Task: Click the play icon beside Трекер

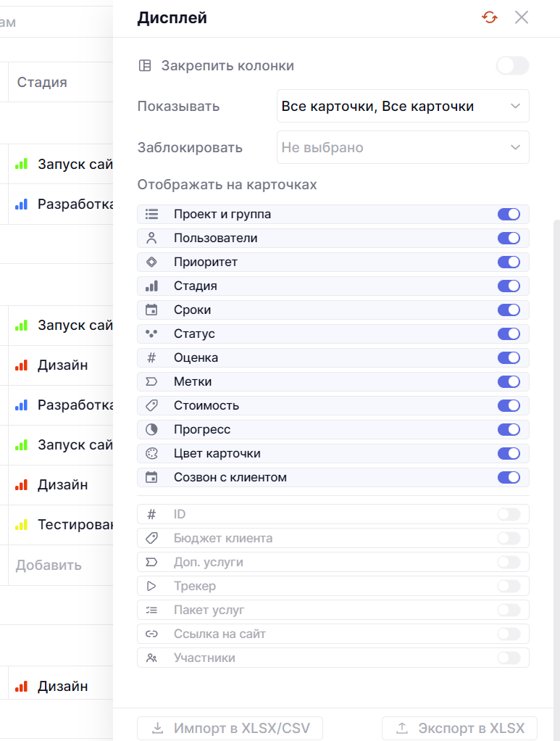Action: [x=151, y=586]
